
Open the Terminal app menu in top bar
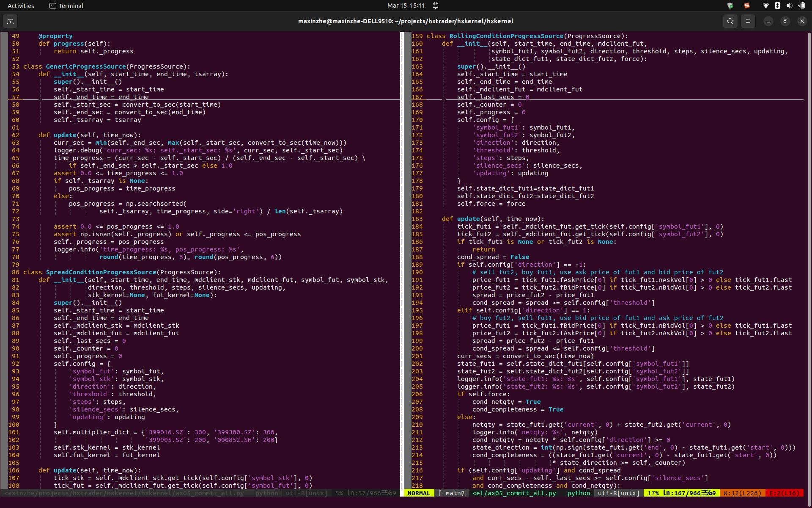(66, 6)
